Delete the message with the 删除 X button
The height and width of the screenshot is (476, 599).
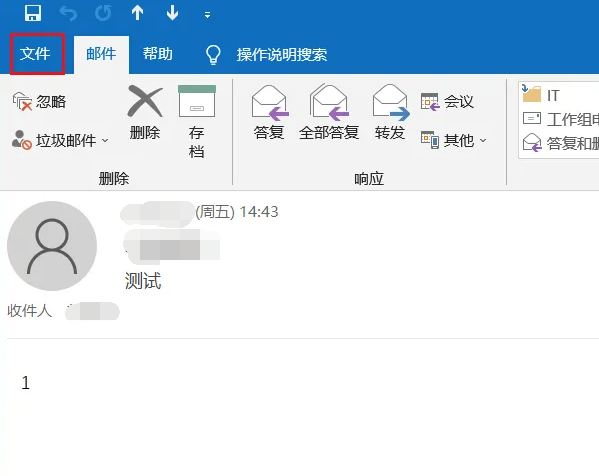coord(145,113)
